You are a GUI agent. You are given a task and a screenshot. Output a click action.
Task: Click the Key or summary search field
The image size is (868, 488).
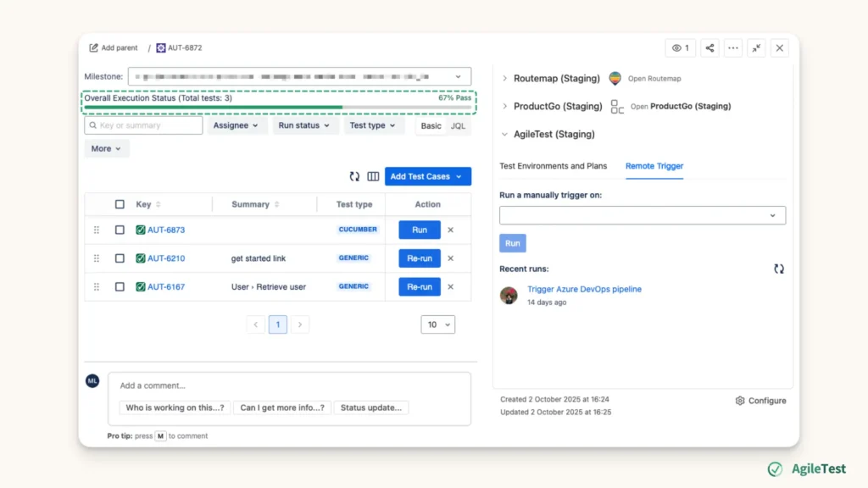point(143,125)
